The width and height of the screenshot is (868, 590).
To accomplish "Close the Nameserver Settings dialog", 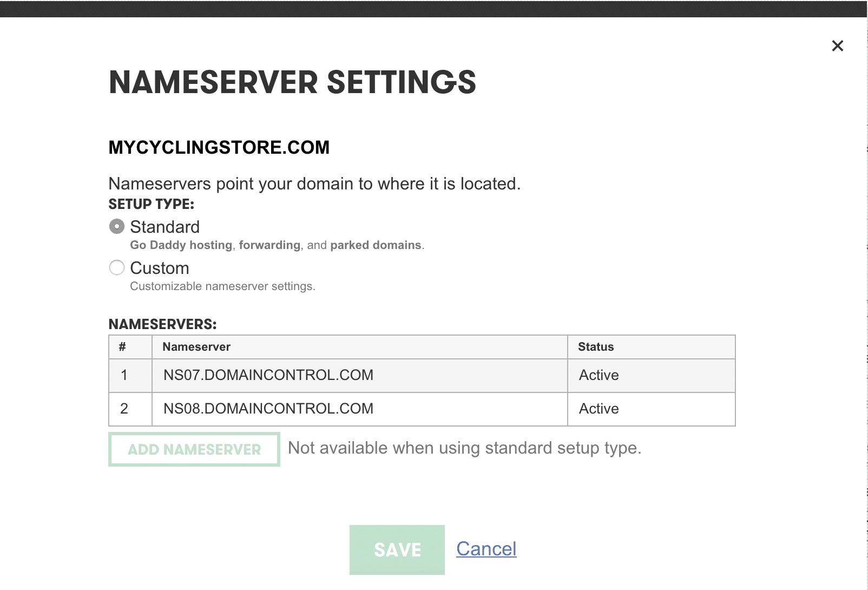I will [x=837, y=46].
